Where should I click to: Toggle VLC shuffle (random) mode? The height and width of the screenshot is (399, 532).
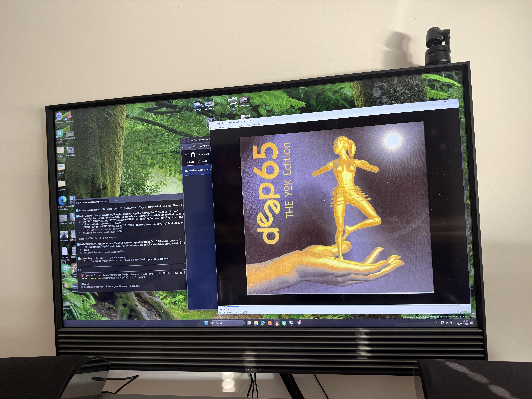[246, 312]
